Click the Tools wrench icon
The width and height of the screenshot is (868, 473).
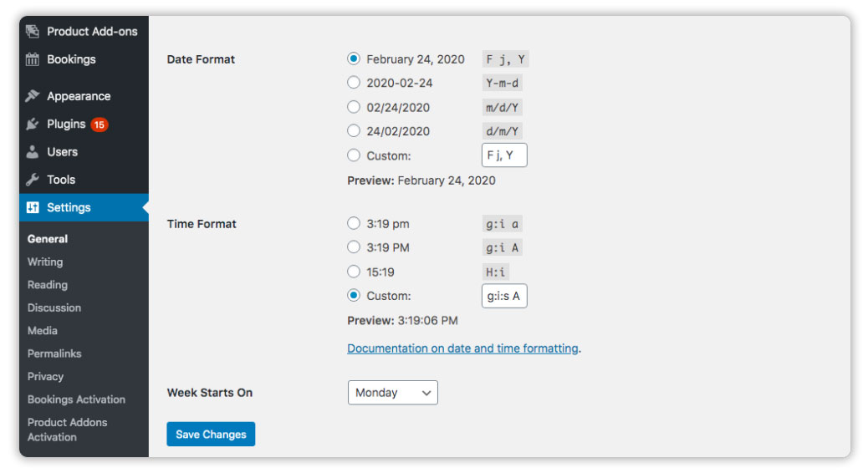[x=33, y=179]
